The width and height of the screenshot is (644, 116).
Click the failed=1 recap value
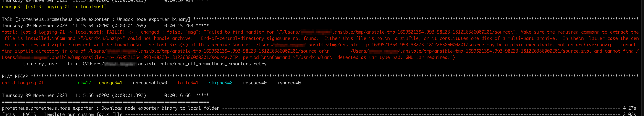pos(188,83)
